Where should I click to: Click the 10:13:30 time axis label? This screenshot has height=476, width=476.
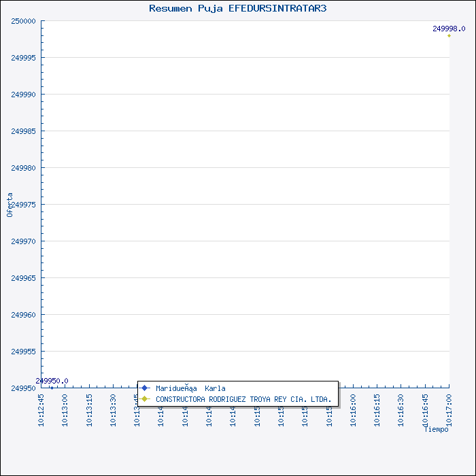(x=114, y=410)
